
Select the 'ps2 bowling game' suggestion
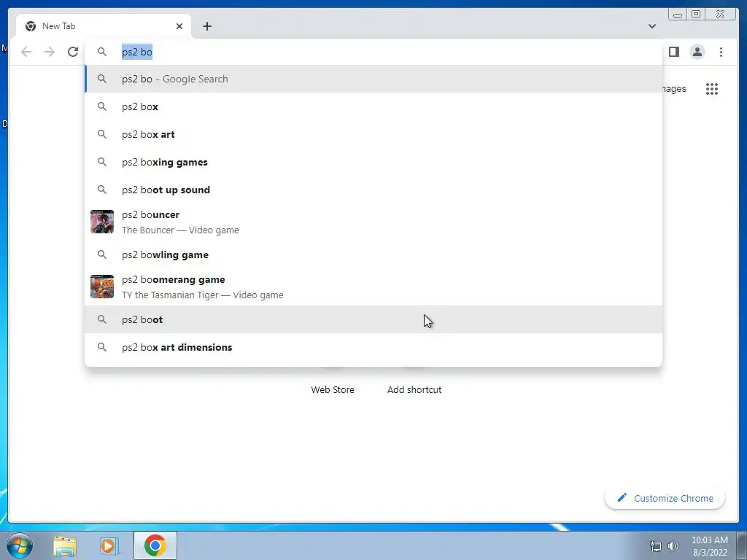tap(373, 254)
